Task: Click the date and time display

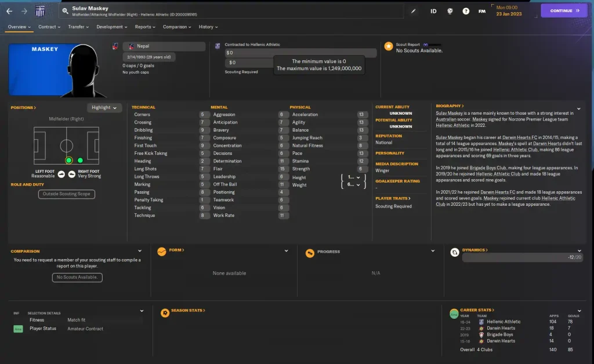Action: click(509, 10)
